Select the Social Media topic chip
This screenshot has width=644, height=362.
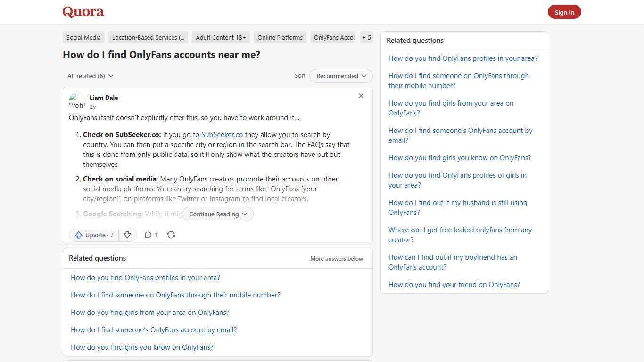click(83, 37)
